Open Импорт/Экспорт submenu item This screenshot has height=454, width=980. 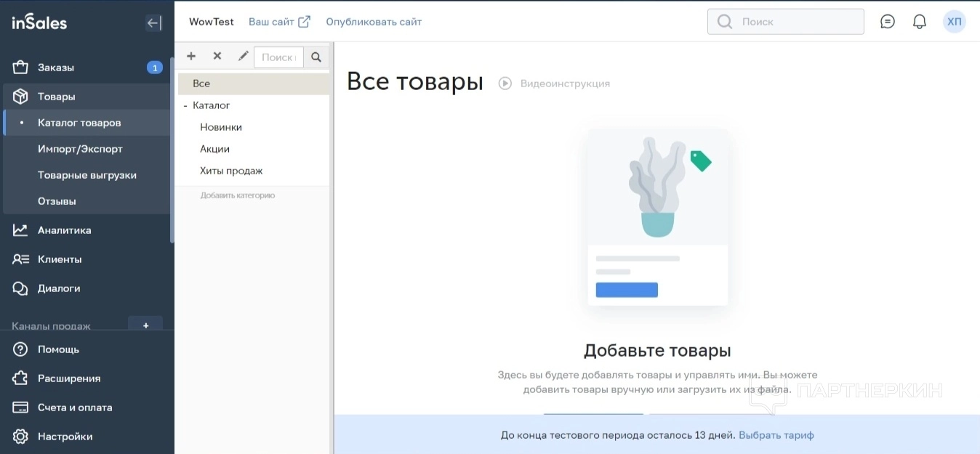pyautogui.click(x=80, y=149)
